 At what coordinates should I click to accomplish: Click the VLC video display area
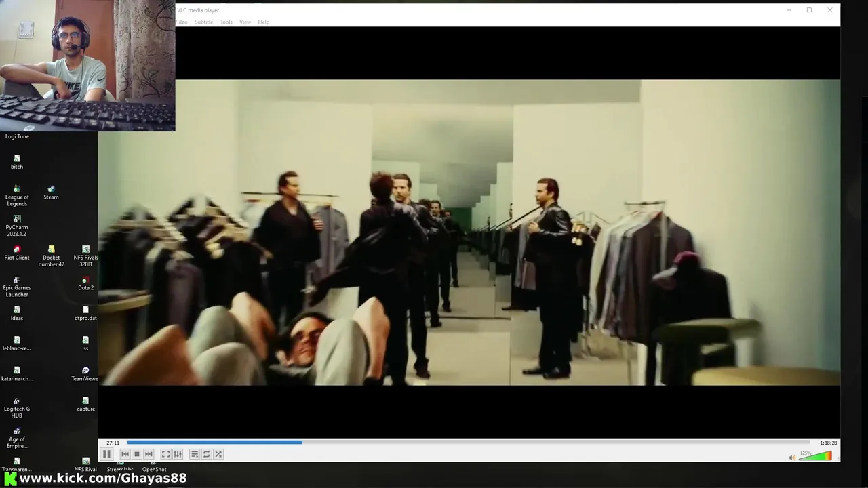pos(469,232)
